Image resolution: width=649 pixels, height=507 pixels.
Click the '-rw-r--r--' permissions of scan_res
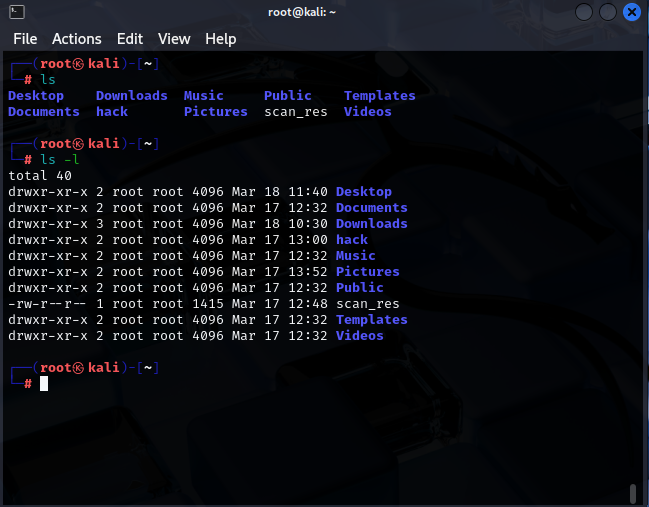pyautogui.click(x=48, y=304)
